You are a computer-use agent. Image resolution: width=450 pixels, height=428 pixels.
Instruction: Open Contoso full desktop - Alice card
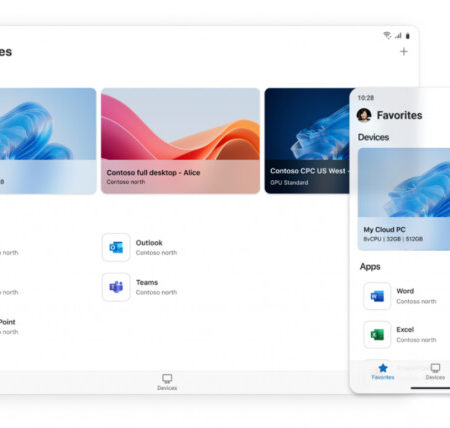tap(180, 141)
